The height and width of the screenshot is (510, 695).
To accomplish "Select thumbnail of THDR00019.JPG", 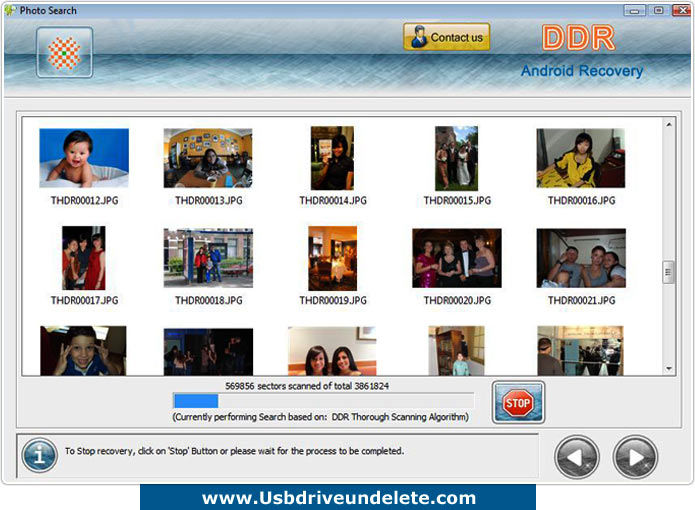I will pos(332,258).
